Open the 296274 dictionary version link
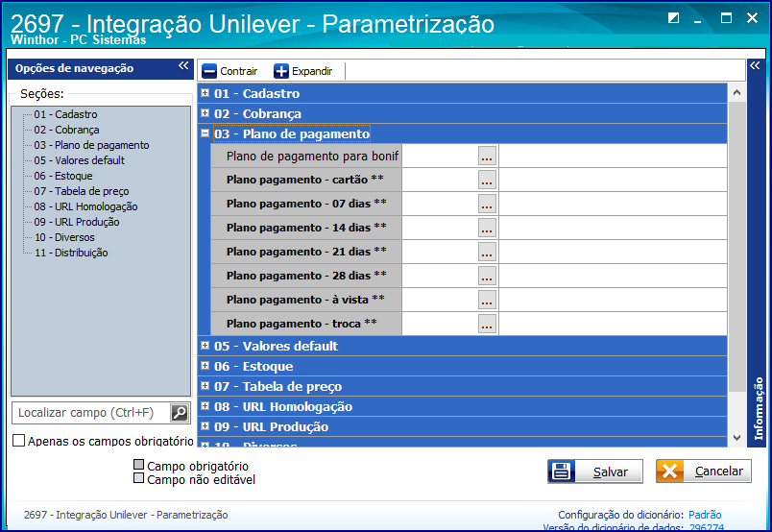 tap(707, 527)
